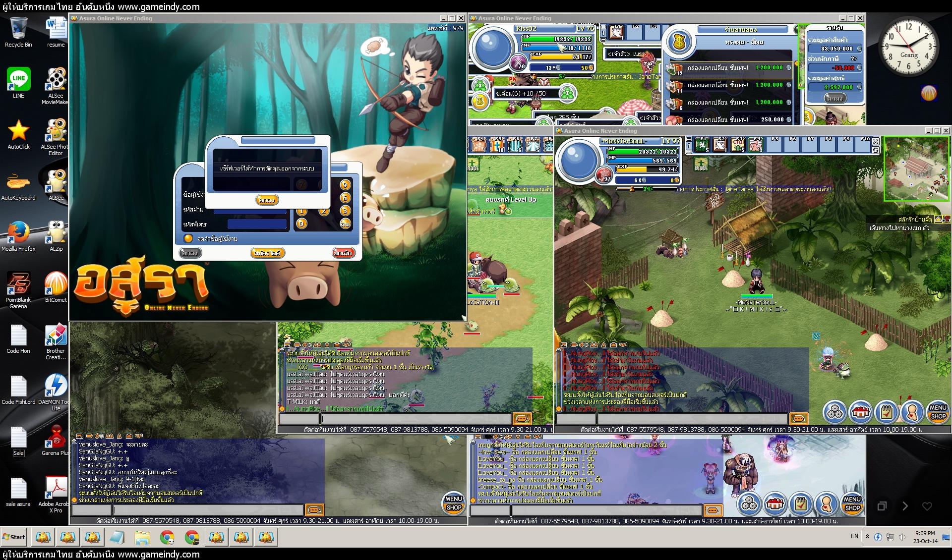Send chat in MoNsTerSouL window

[x=799, y=419]
